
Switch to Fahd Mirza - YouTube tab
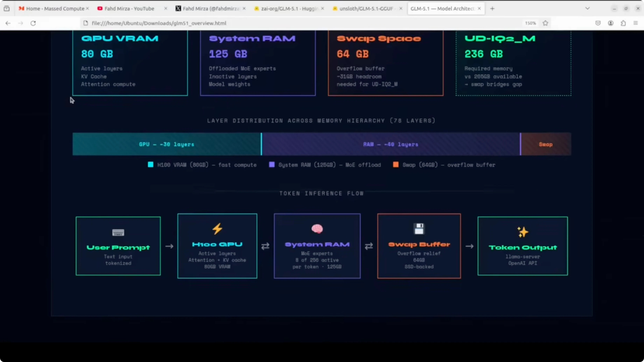coord(129,9)
